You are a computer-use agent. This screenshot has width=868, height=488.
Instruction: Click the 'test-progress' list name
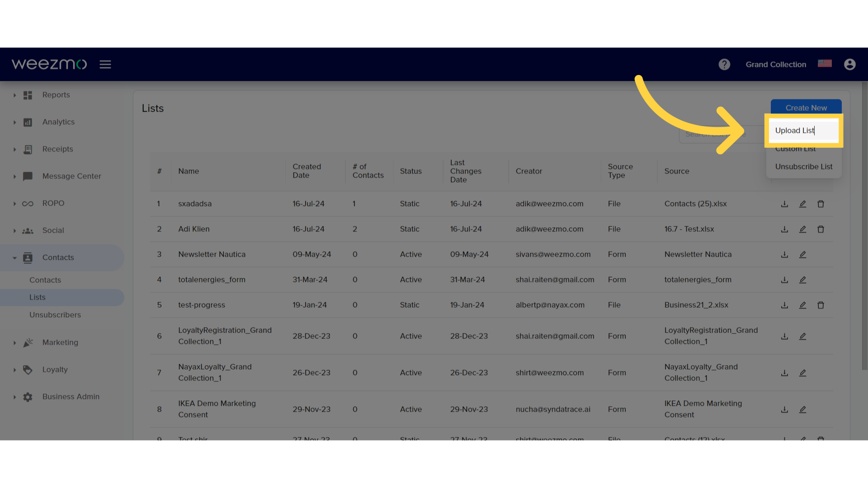click(202, 305)
